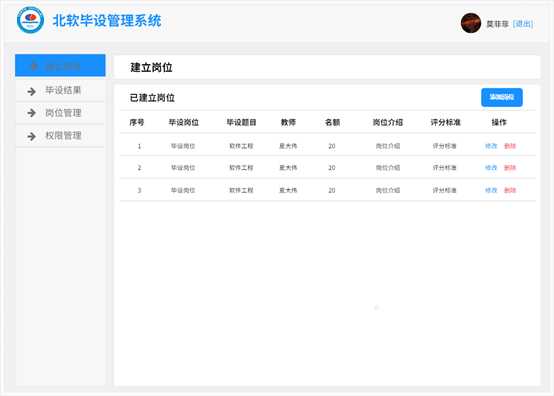
Task: Click the 毕设题目 column header
Action: tap(241, 122)
